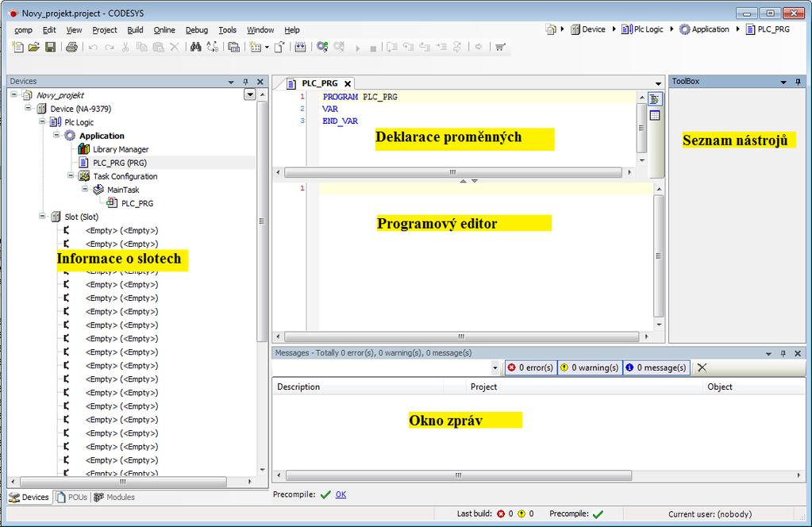
Task: Click the Logout icon in toolbar
Action: click(x=339, y=47)
